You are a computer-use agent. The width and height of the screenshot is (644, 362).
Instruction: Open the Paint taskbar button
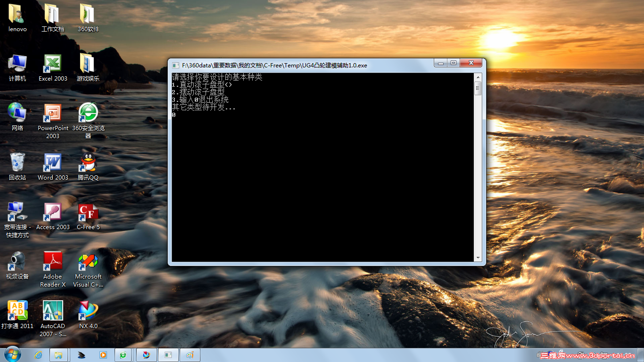(x=190, y=354)
